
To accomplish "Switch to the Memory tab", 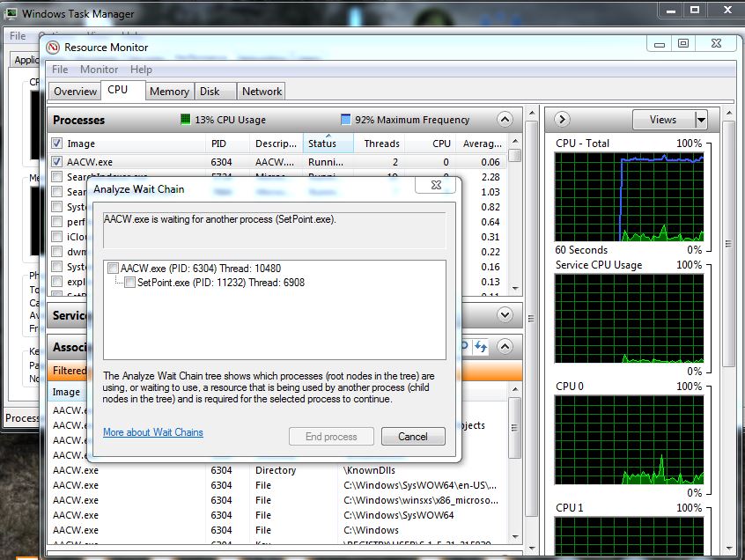I will click(x=169, y=91).
